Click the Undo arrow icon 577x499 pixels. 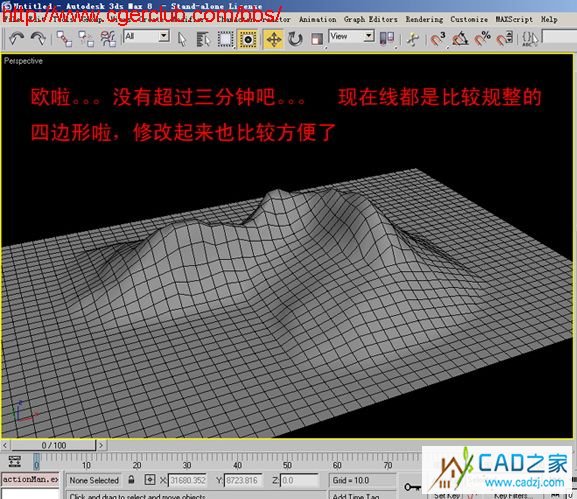click(x=16, y=39)
